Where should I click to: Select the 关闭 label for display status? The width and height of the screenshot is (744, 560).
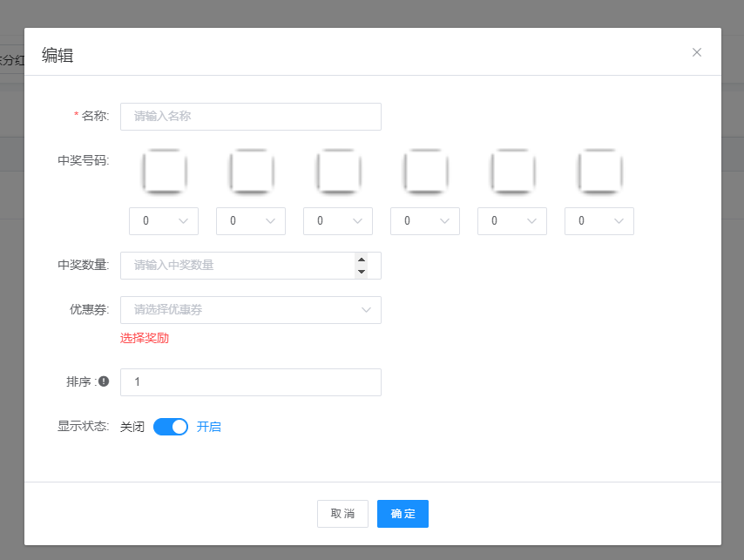132,427
